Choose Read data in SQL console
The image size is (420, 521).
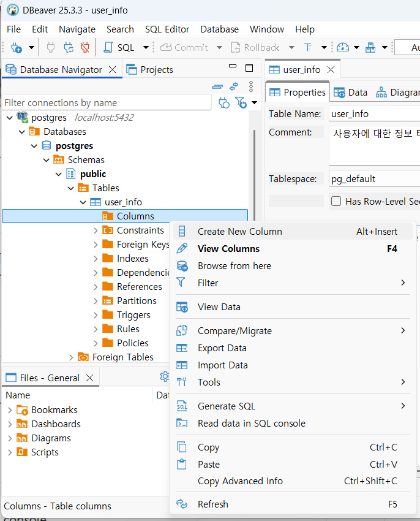(293, 424)
